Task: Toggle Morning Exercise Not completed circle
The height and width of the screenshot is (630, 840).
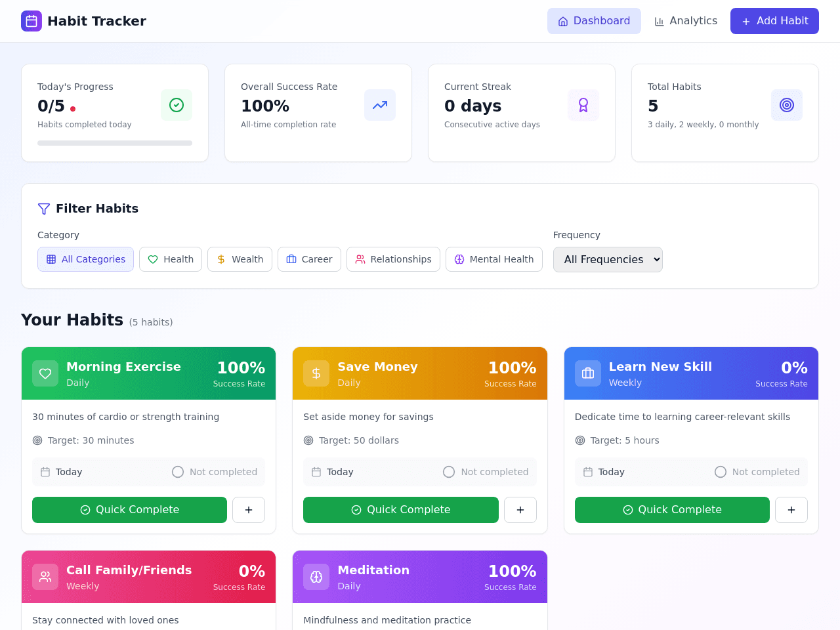Action: (x=178, y=472)
